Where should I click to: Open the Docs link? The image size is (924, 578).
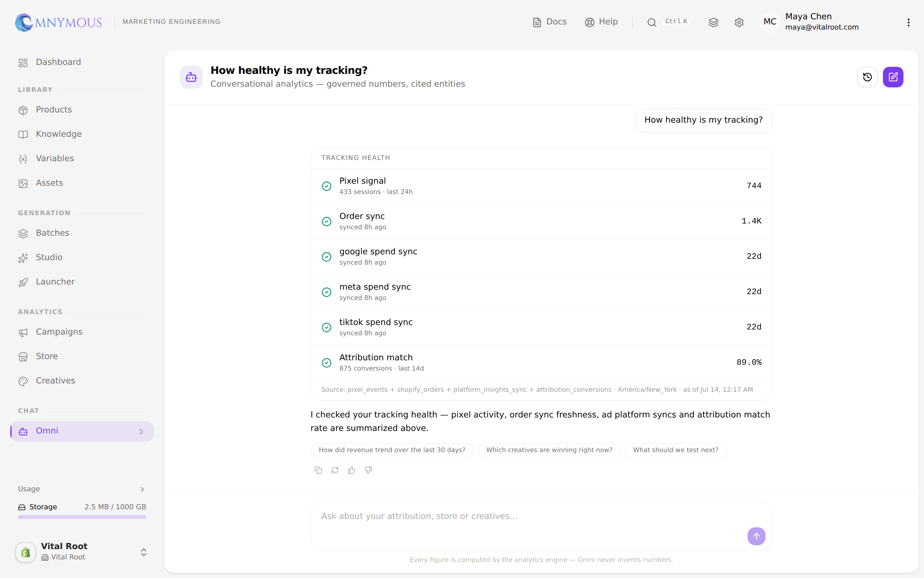coord(550,22)
